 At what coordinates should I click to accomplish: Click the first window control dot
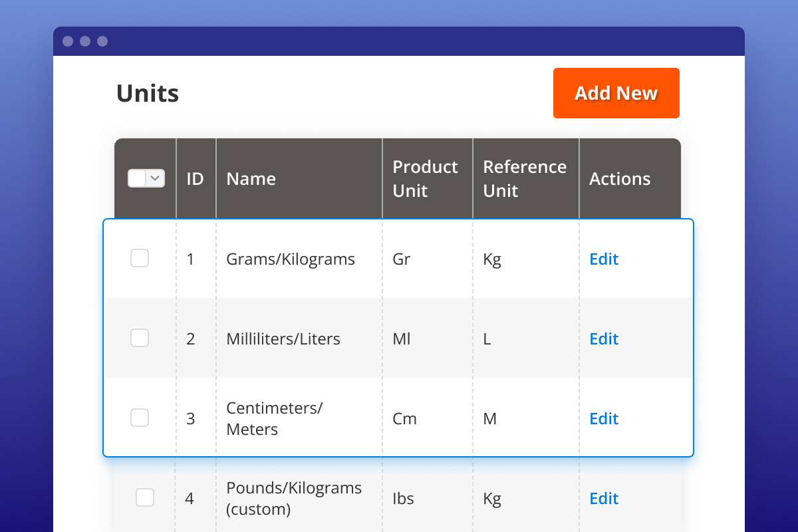tap(68, 41)
